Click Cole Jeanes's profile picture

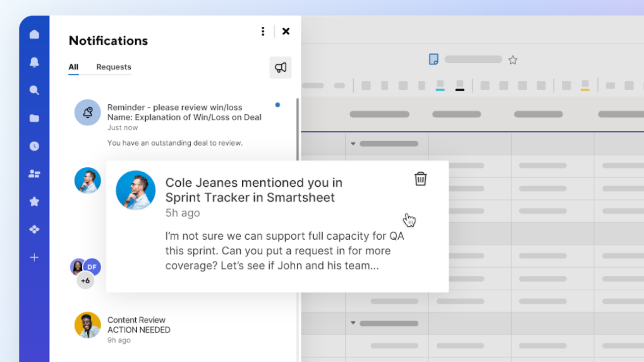(135, 190)
